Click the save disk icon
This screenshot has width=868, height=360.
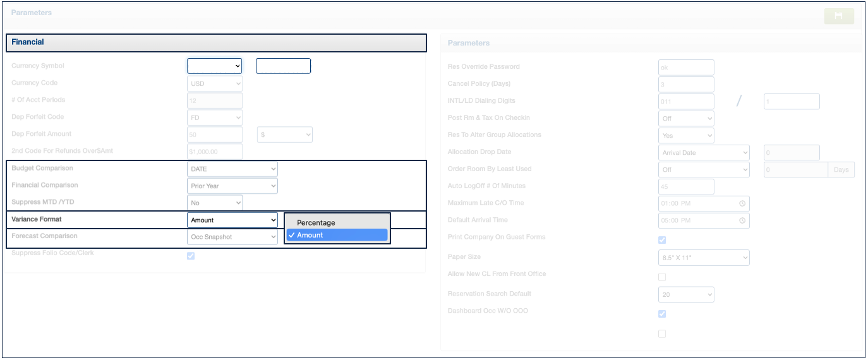coord(838,16)
